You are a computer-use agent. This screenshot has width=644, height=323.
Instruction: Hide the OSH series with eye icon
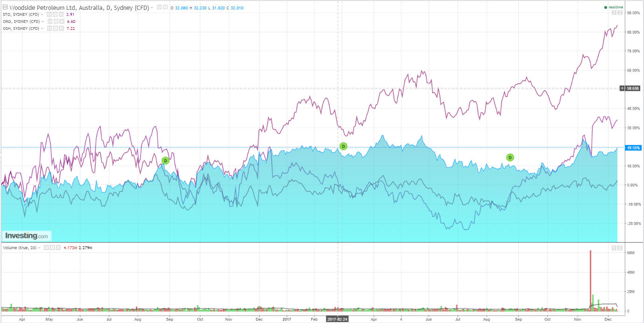49,29
